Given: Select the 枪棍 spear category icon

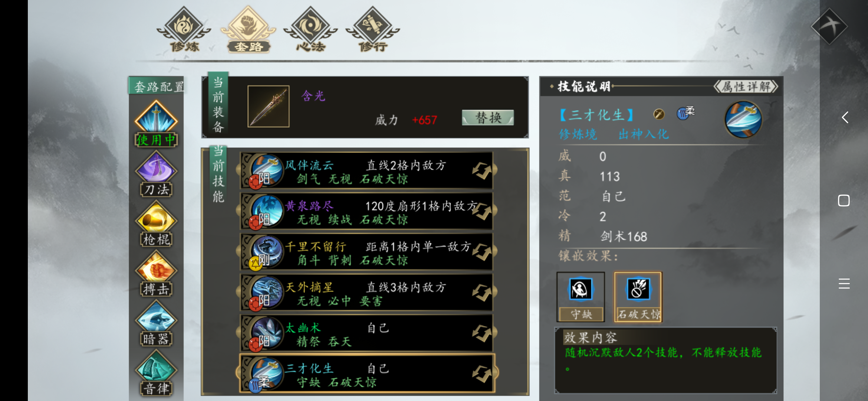Looking at the screenshot, I should tap(156, 224).
